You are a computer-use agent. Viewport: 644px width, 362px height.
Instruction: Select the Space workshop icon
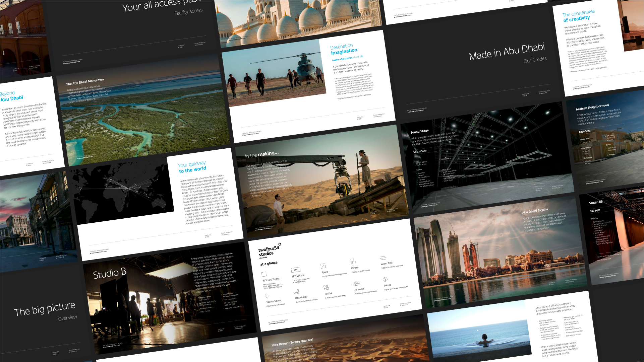[323, 266]
